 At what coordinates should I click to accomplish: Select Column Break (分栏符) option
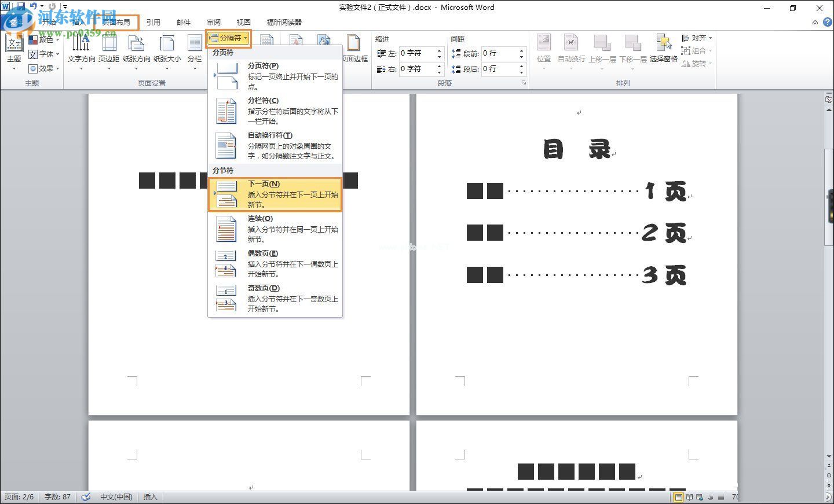(275, 111)
